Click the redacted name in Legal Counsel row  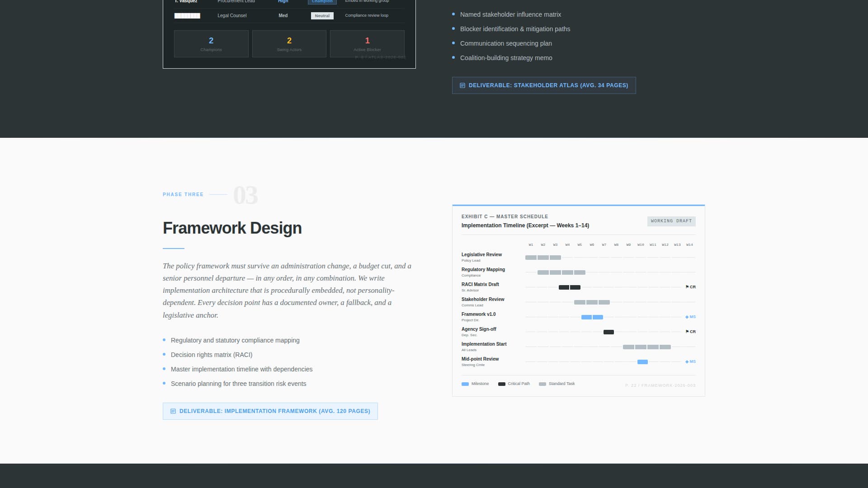click(187, 16)
